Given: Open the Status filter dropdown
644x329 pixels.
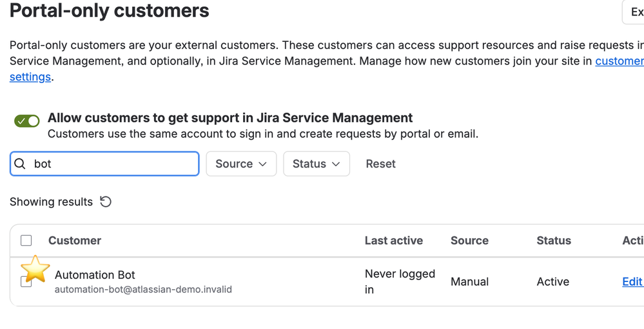Looking at the screenshot, I should [x=317, y=164].
